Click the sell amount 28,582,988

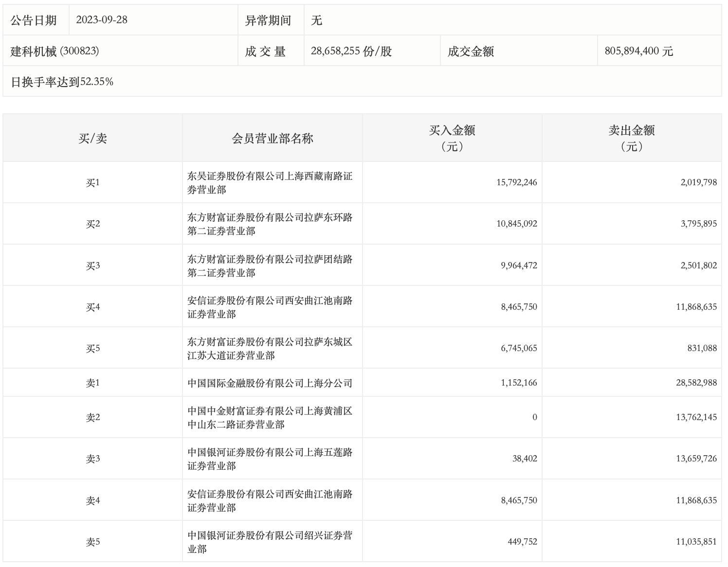(x=696, y=383)
